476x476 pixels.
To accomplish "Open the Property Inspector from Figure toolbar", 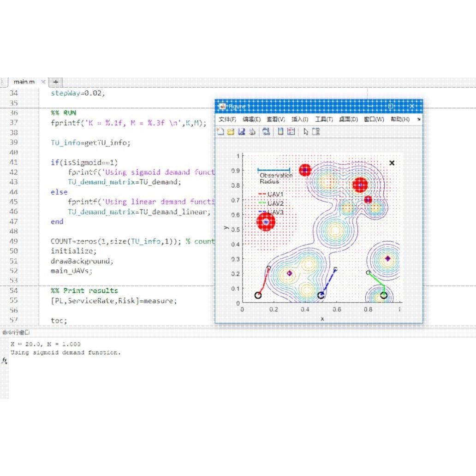I will click(316, 131).
